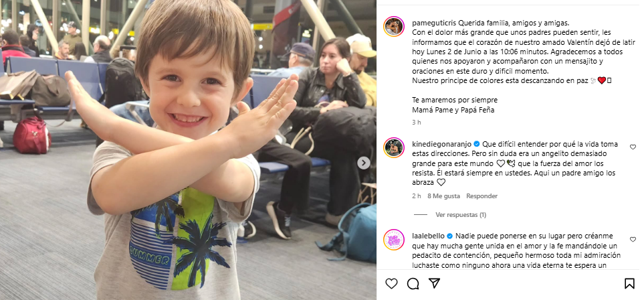Like laalebello's comment with small heart
Image resolution: width=644 pixels, height=300 pixels.
pyautogui.click(x=633, y=239)
